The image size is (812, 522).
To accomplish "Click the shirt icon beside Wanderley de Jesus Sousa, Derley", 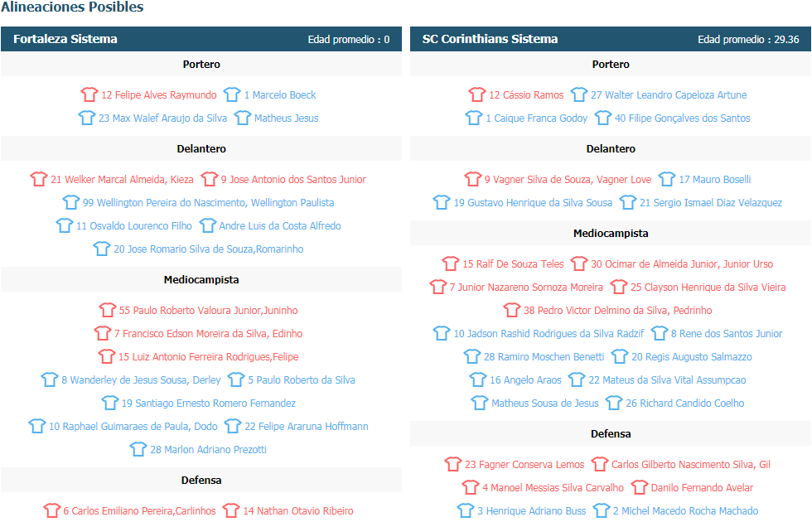I will tap(50, 380).
